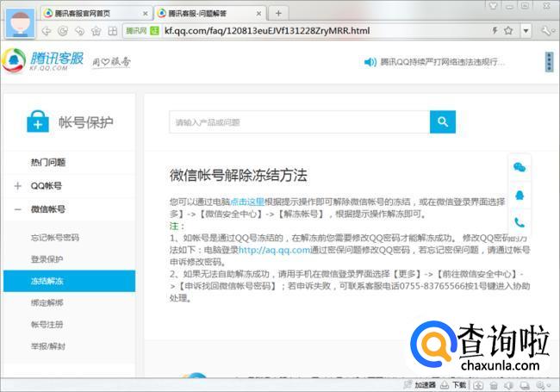Select 登录保护 in sidebar

pos(47,259)
